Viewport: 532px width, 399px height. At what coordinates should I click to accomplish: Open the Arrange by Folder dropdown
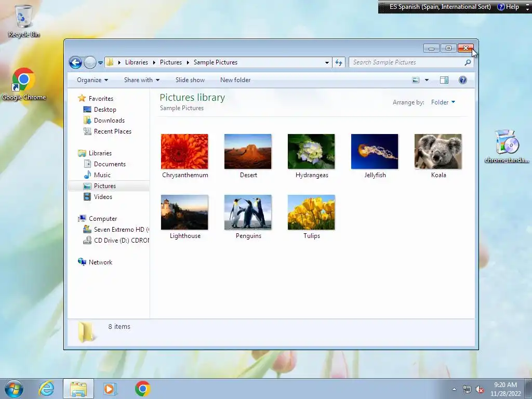[443, 102]
